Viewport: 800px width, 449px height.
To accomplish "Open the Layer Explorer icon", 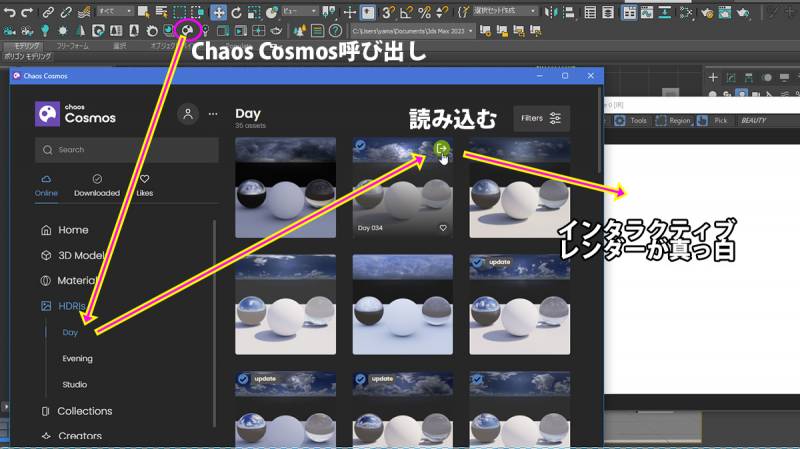I will (x=608, y=12).
